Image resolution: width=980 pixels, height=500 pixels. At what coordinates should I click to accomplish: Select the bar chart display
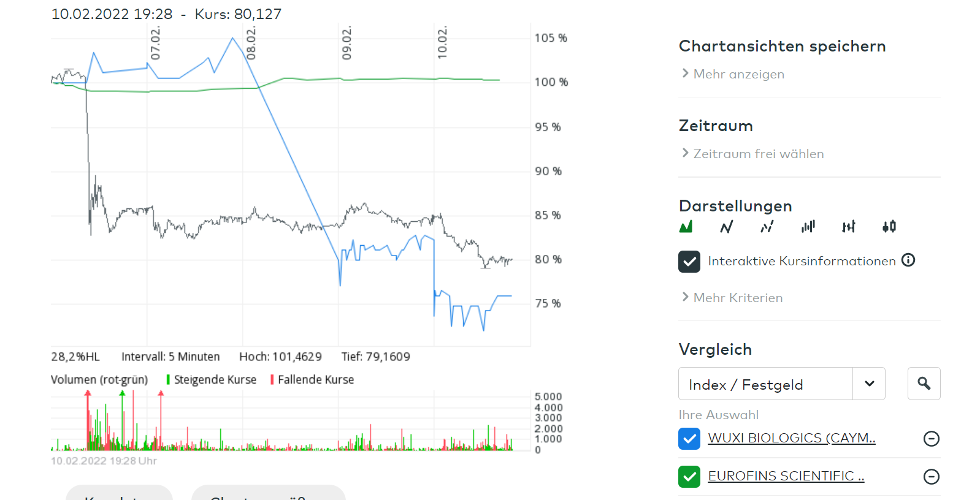pyautogui.click(x=808, y=227)
